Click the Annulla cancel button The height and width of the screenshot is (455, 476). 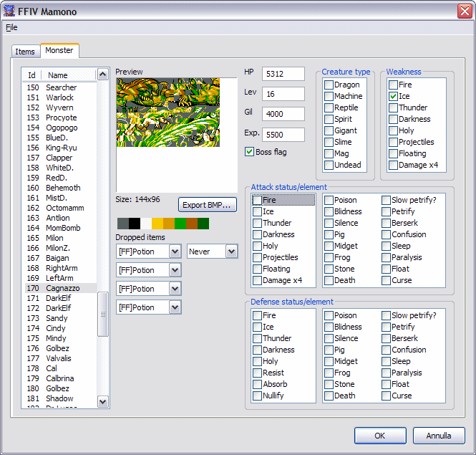point(438,435)
